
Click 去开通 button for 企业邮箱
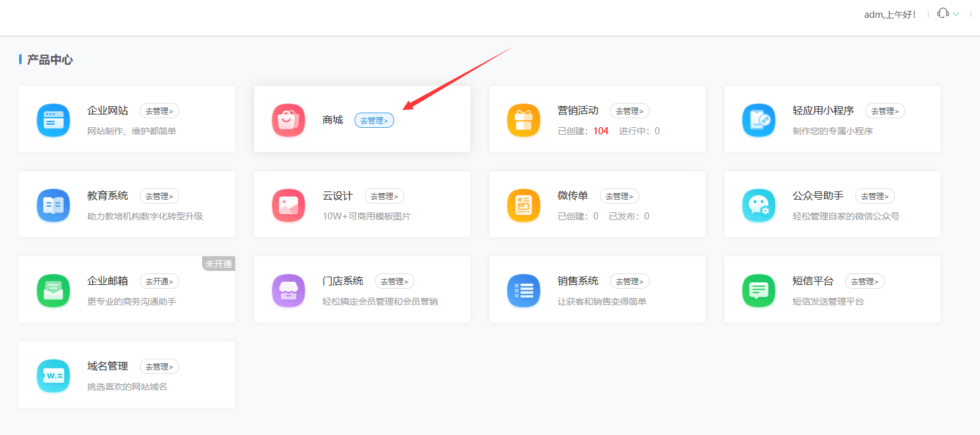pos(160,281)
